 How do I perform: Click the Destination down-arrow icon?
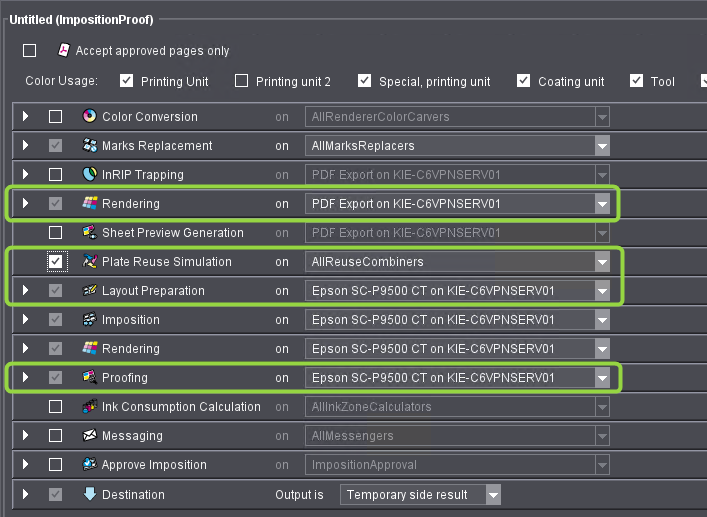click(89, 494)
